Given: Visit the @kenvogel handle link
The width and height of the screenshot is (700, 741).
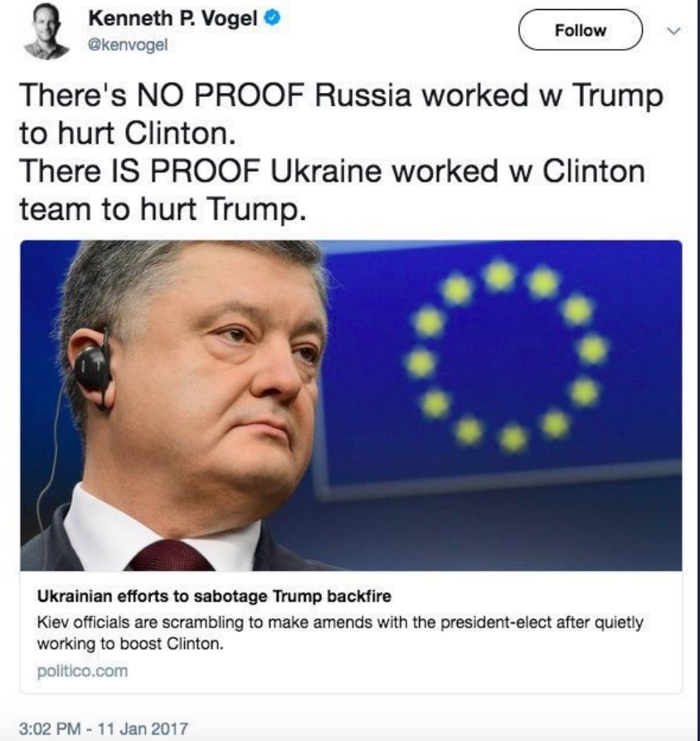Looking at the screenshot, I should [x=128, y=46].
